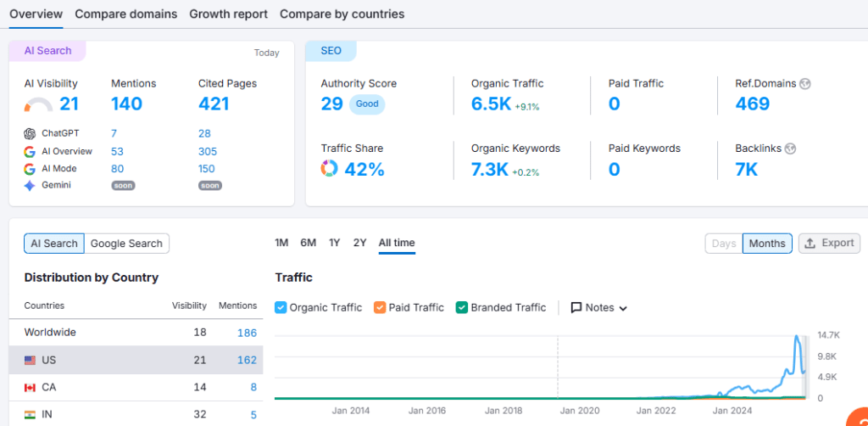Click the globe icon next to Backlinks
868x426 pixels.
coord(791,149)
